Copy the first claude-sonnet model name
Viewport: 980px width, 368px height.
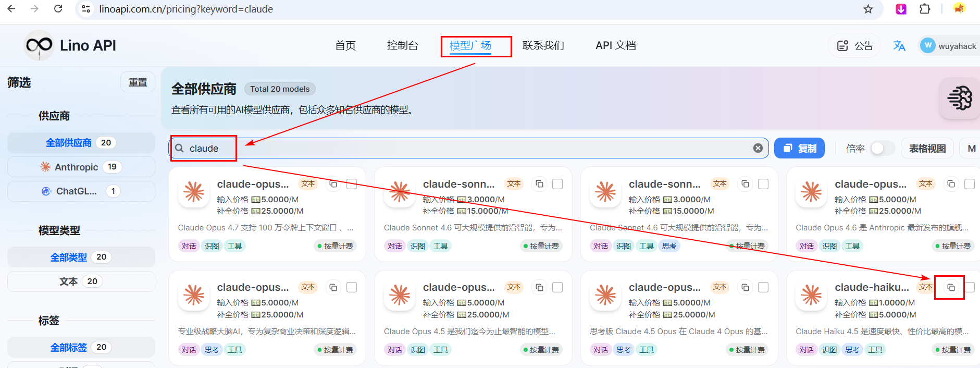point(539,184)
